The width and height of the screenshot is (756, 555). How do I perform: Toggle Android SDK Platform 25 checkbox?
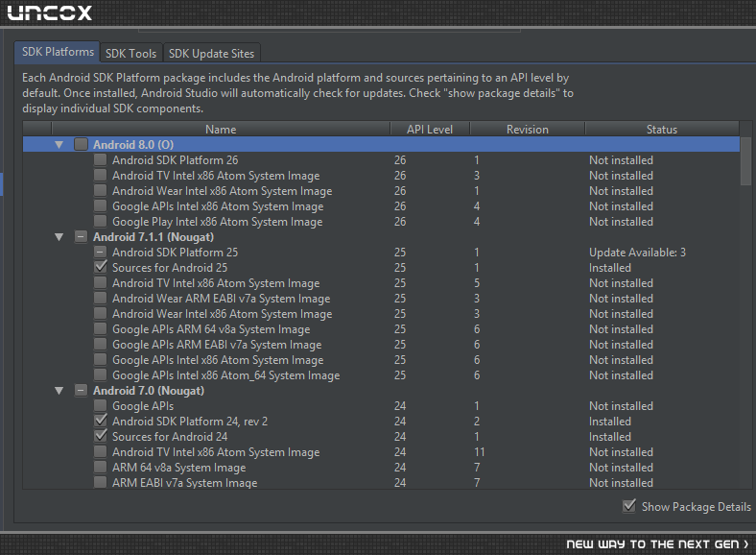tap(101, 252)
